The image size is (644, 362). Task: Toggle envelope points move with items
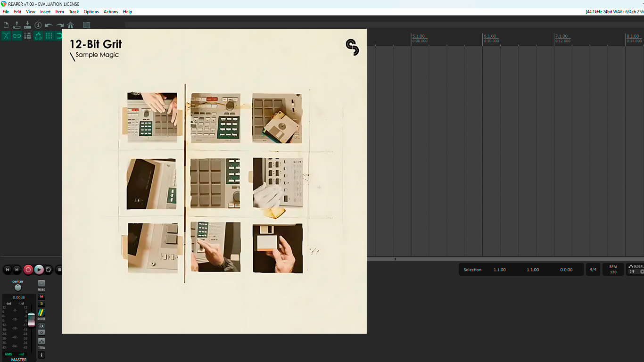click(38, 36)
